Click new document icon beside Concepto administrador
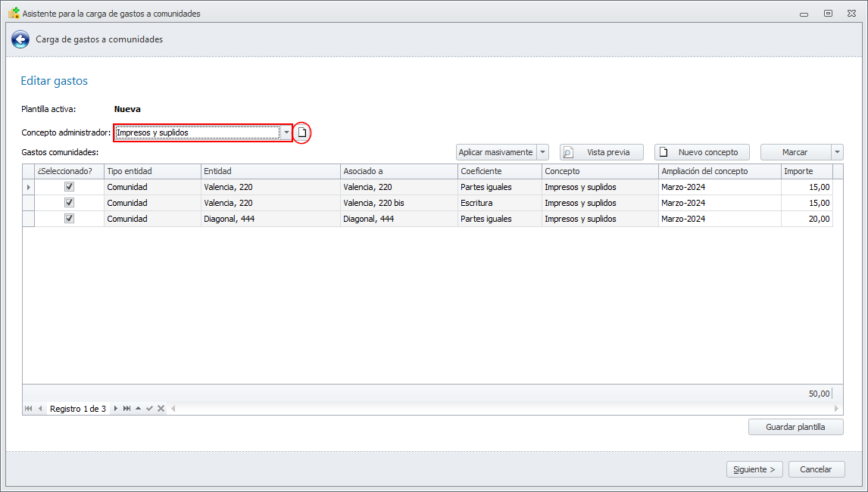 click(x=301, y=132)
